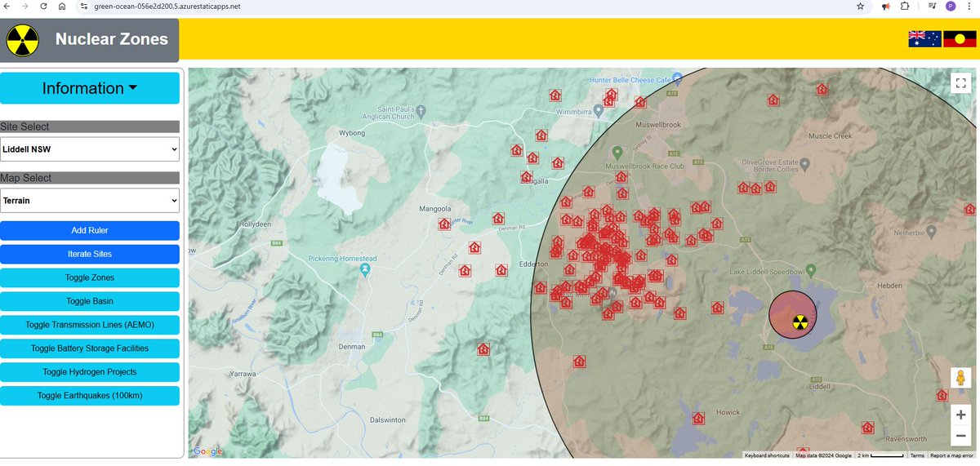This screenshot has width=980, height=466.
Task: Zoom out on the map
Action: pyautogui.click(x=961, y=436)
